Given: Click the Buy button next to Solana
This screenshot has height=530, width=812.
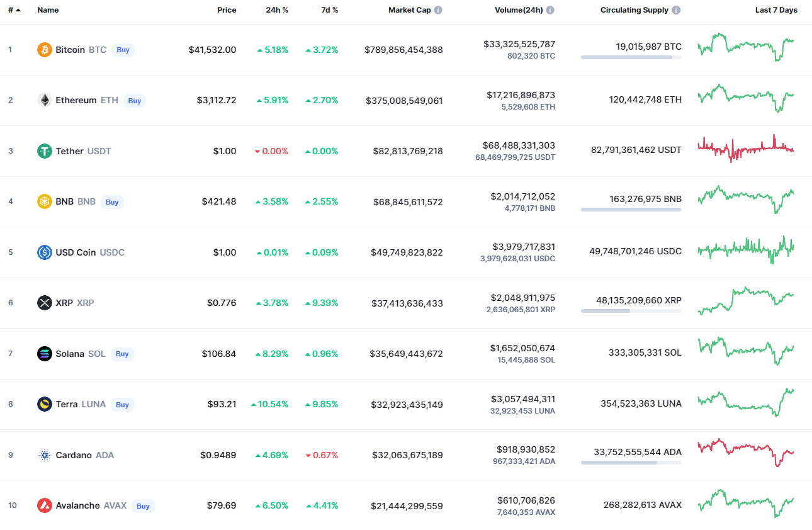Looking at the screenshot, I should (x=122, y=354).
